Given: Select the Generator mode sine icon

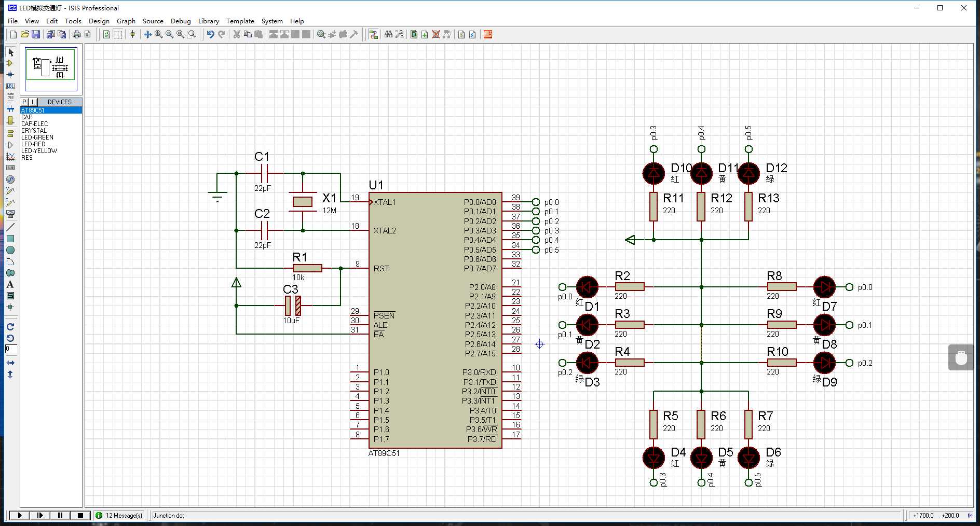Looking at the screenshot, I should pos(10,179).
